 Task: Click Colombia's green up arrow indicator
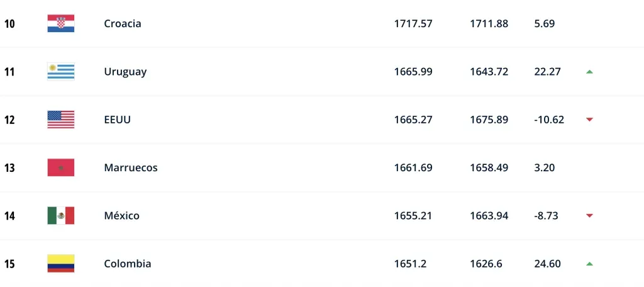point(589,264)
